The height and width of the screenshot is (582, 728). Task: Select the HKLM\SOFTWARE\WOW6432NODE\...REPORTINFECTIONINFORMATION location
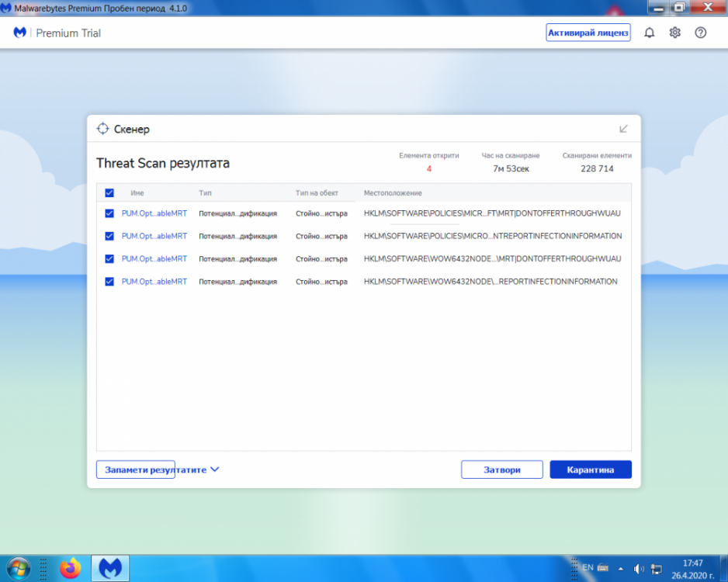point(491,281)
